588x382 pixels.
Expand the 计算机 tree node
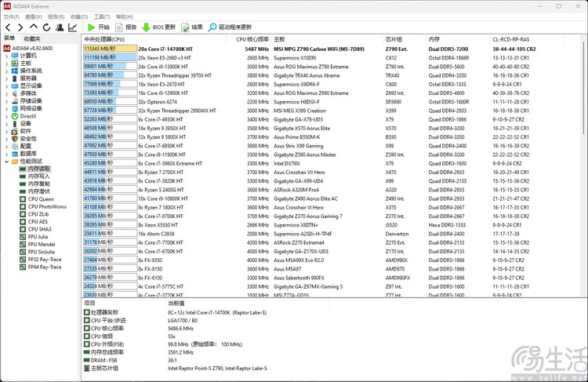6,56
